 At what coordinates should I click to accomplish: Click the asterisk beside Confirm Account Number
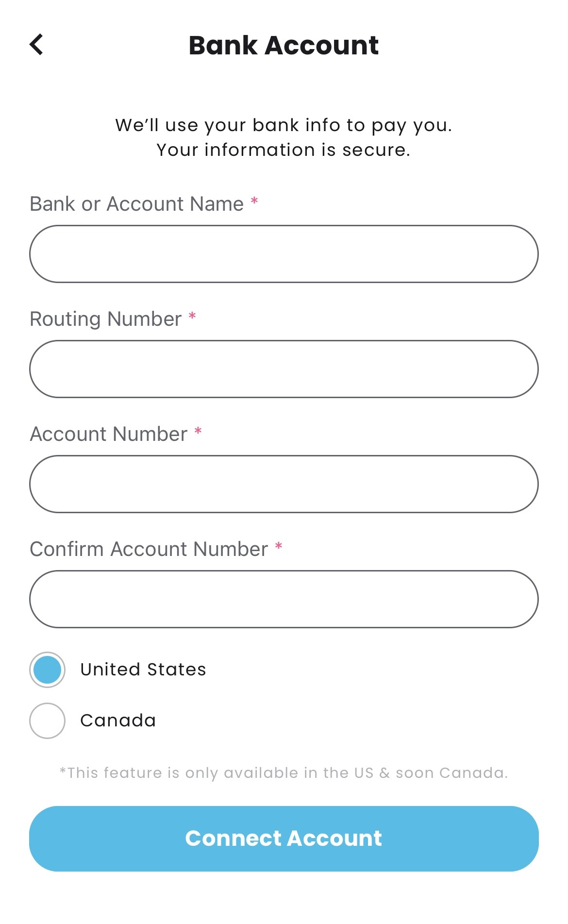pyautogui.click(x=279, y=546)
